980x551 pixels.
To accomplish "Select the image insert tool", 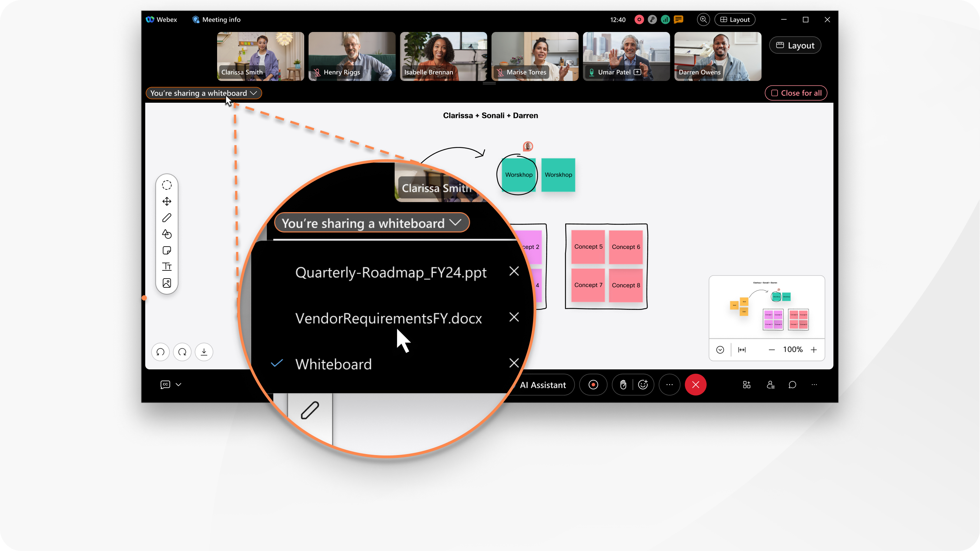I will tap(166, 283).
